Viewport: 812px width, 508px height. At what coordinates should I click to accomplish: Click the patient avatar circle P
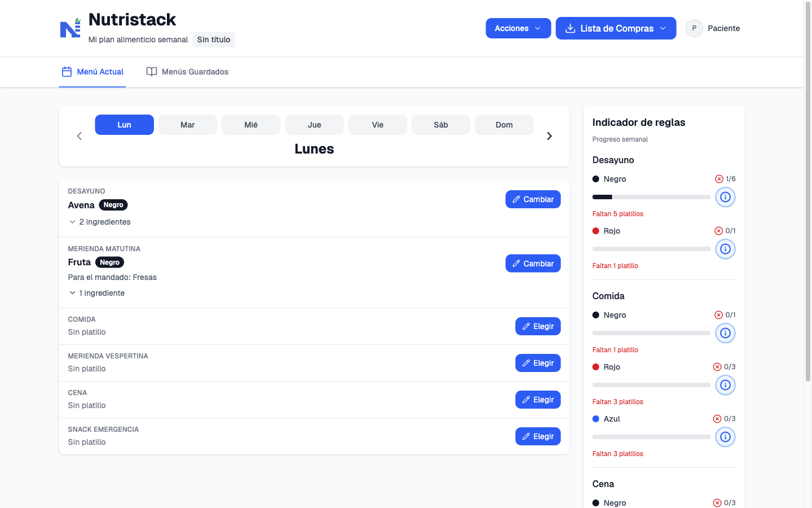tap(694, 28)
